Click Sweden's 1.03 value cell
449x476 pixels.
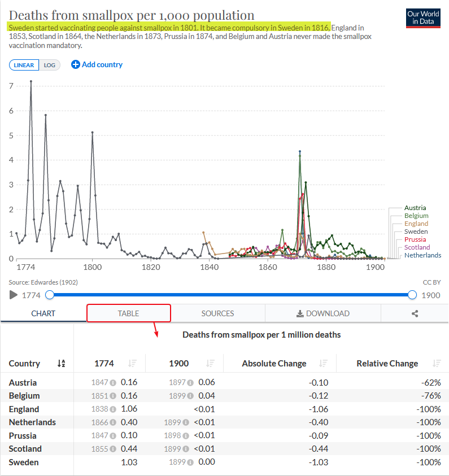click(129, 462)
